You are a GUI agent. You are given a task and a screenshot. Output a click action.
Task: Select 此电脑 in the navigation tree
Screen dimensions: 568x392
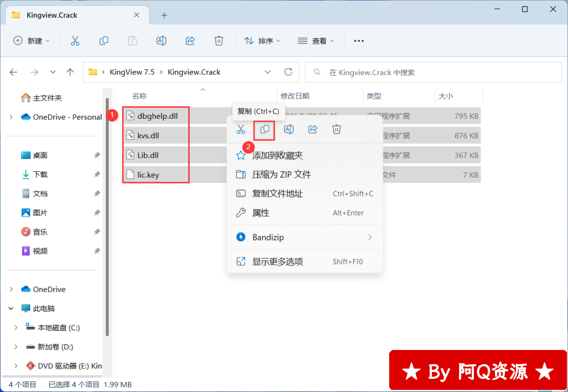click(x=38, y=308)
